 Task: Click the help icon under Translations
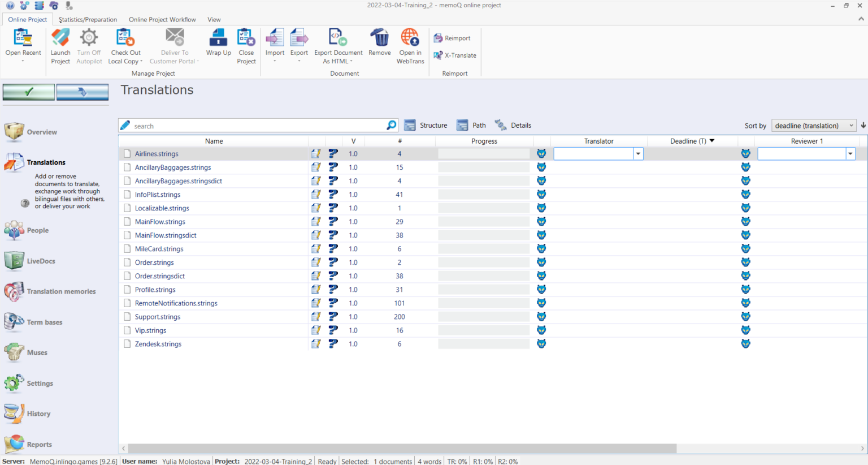(25, 203)
